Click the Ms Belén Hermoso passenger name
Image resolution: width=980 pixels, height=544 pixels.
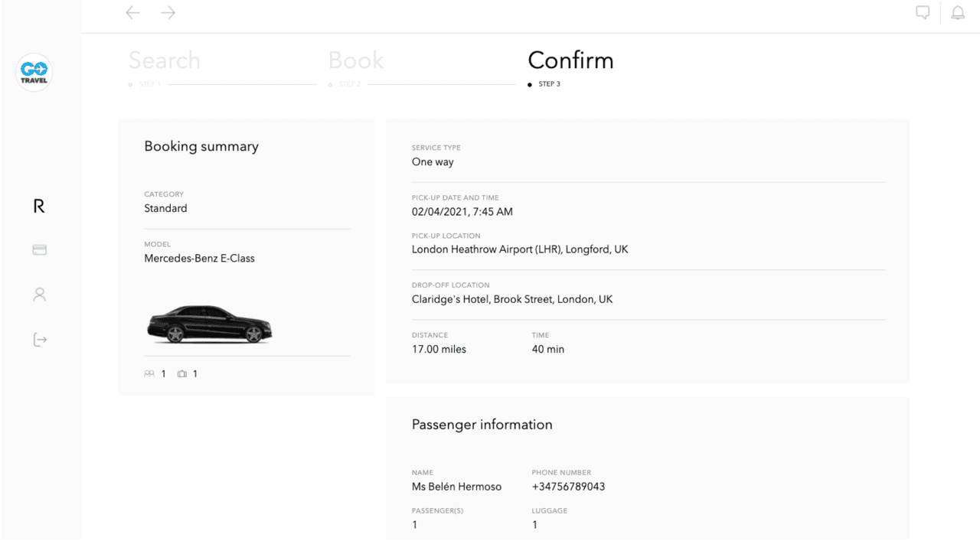[x=456, y=487]
